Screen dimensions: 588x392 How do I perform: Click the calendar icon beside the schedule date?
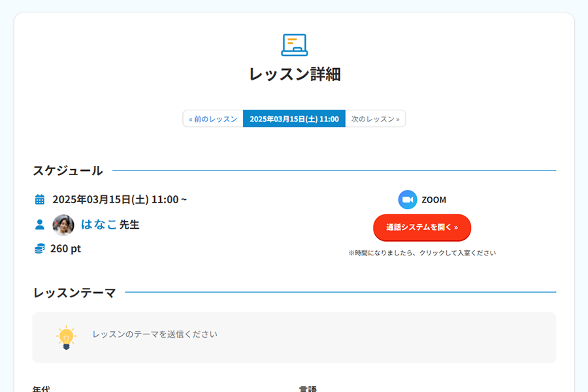[40, 199]
